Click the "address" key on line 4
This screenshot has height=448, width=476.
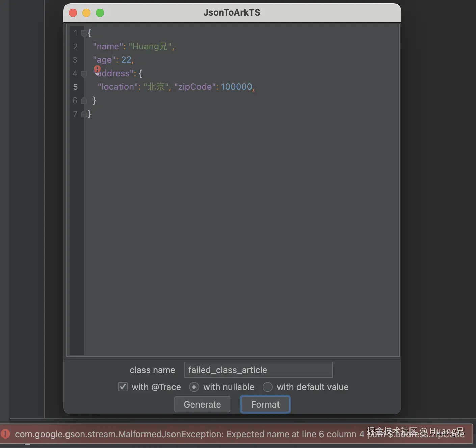coord(113,73)
